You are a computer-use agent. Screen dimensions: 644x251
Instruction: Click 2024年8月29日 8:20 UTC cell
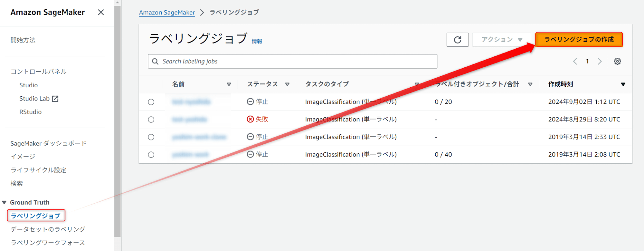click(x=584, y=120)
